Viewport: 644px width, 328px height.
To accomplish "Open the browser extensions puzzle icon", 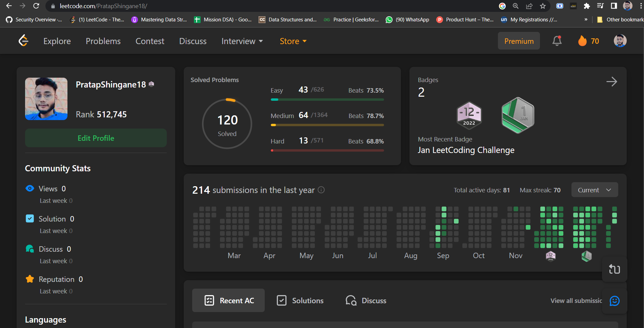I will 587,6.
